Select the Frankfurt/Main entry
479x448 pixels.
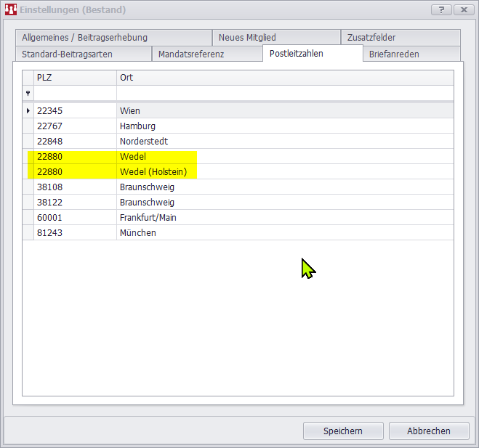[x=148, y=217]
